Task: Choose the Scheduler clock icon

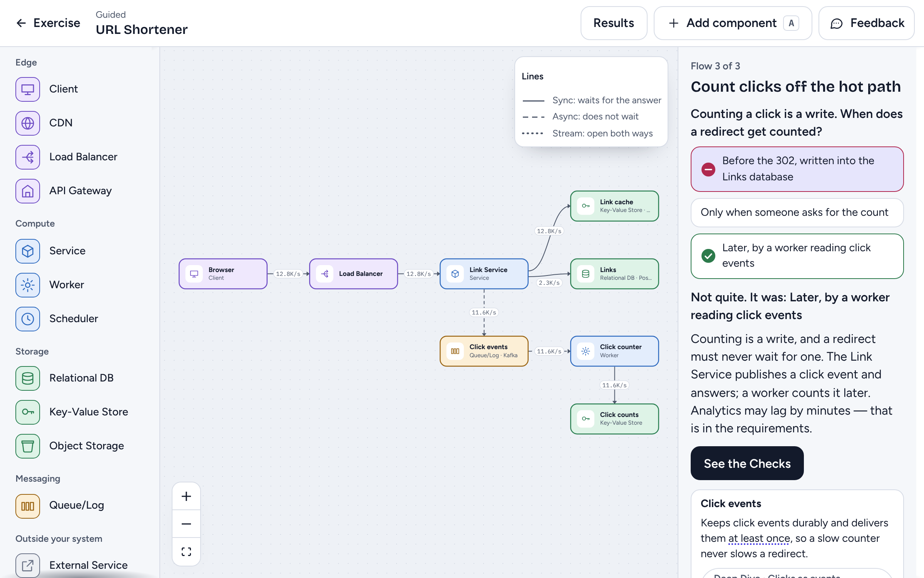Action: pyautogui.click(x=28, y=319)
